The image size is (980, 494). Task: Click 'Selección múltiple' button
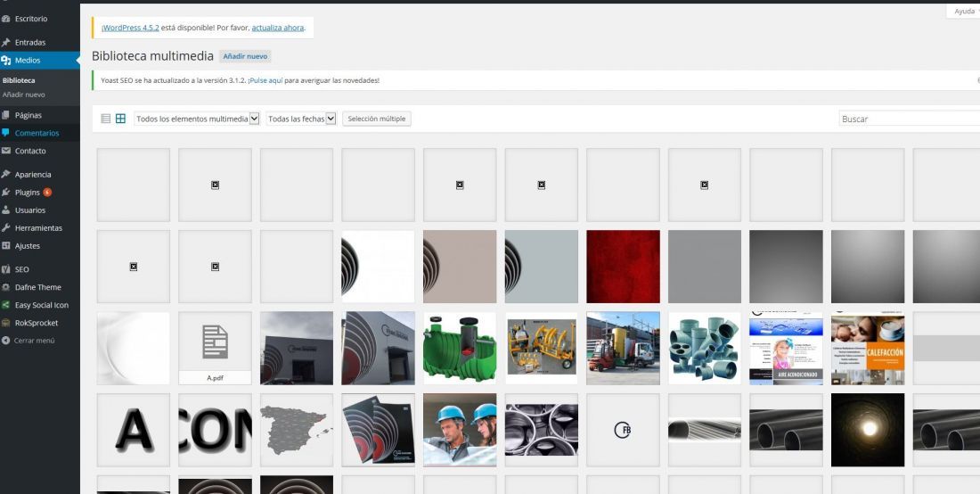pos(376,119)
